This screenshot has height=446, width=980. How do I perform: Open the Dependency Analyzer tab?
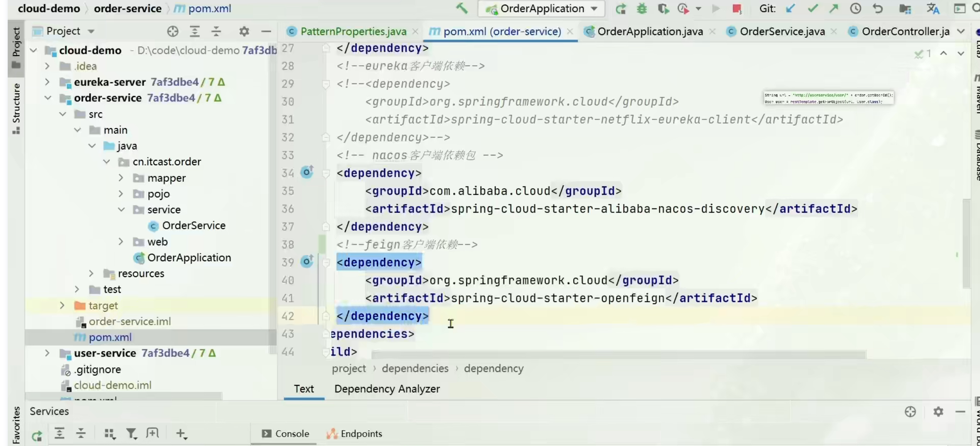tap(387, 389)
